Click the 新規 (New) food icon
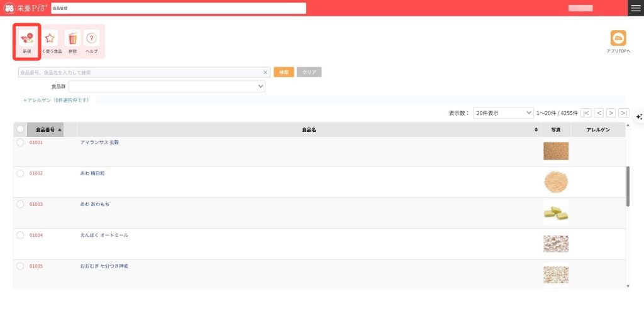 27,39
